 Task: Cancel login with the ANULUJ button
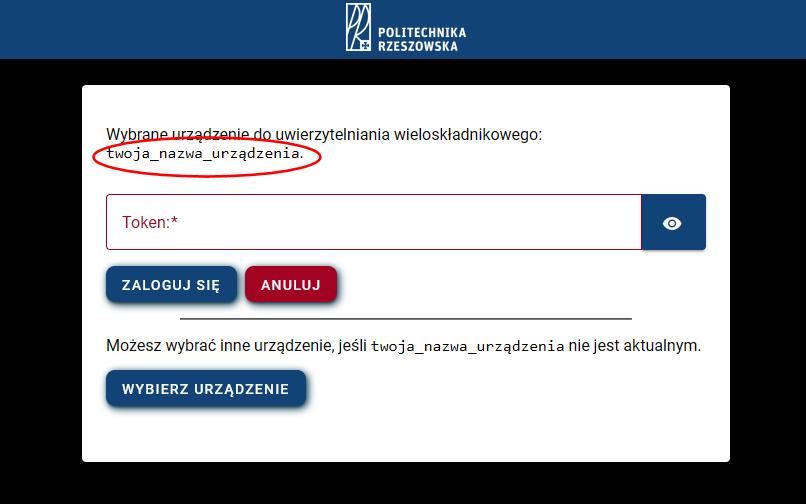click(291, 284)
